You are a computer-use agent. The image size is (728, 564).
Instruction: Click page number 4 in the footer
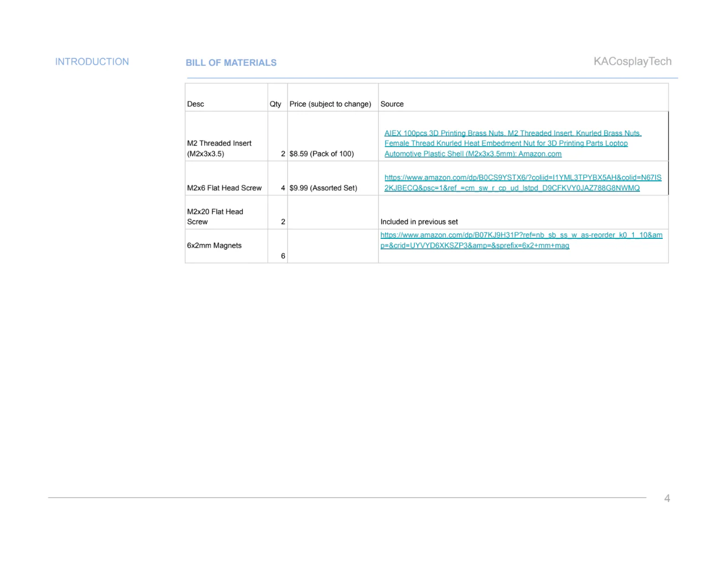pos(667,499)
